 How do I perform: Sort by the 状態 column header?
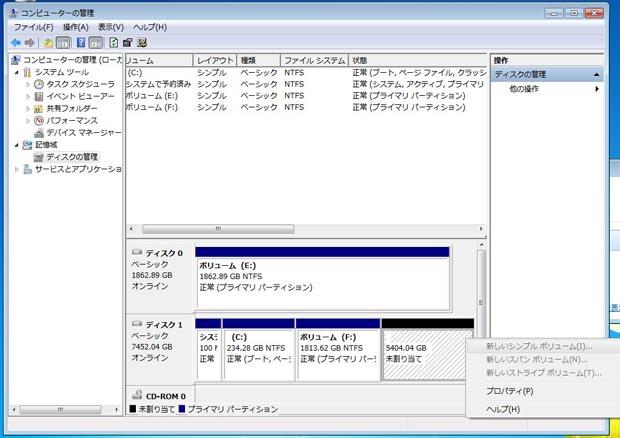pos(418,60)
